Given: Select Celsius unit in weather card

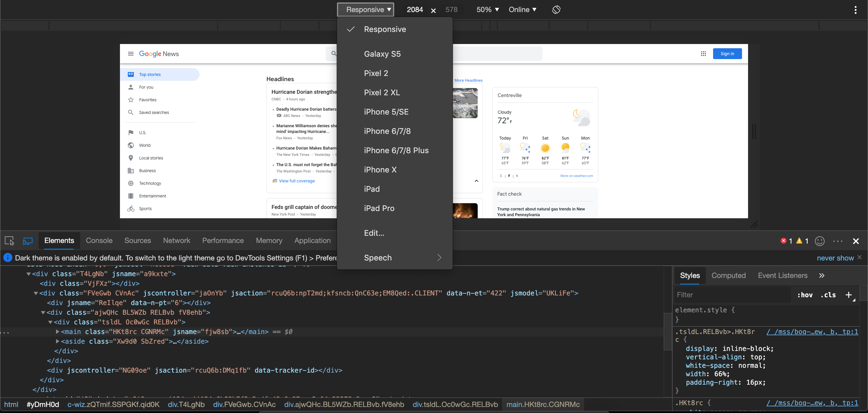Looking at the screenshot, I should (501, 176).
